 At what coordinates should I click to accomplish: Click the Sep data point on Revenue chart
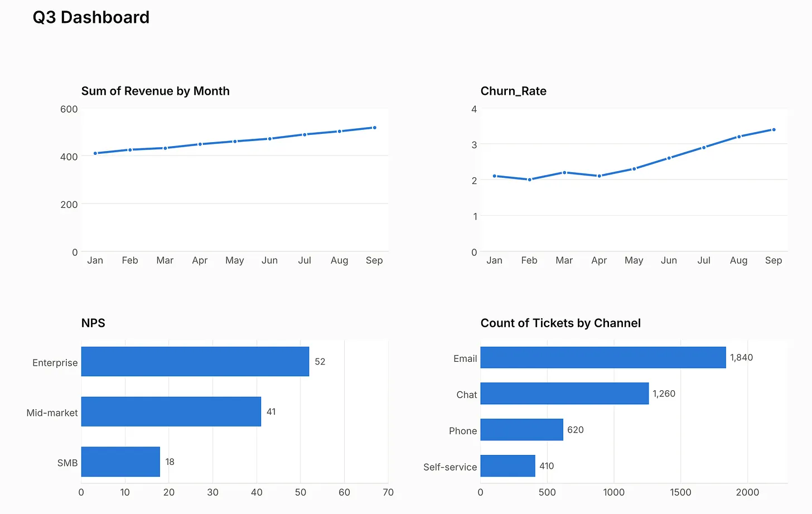click(374, 128)
